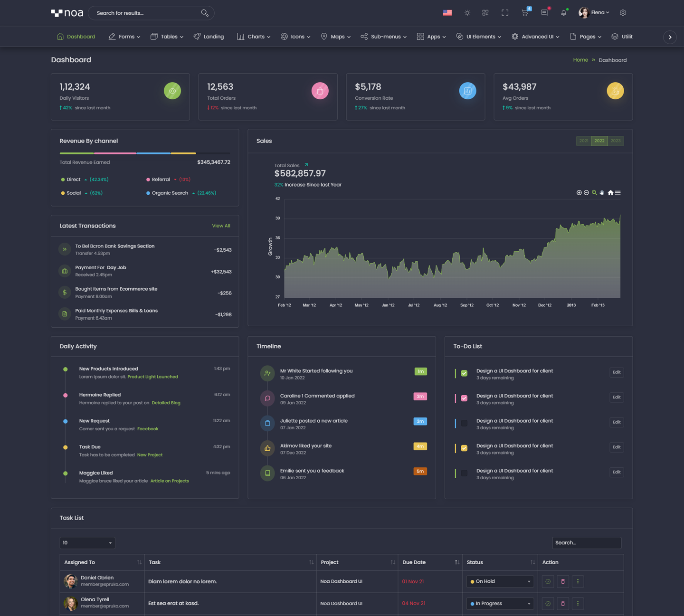Viewport: 684px width, 616px height.
Task: Select the 2023 tab in Sales
Action: [x=616, y=141]
